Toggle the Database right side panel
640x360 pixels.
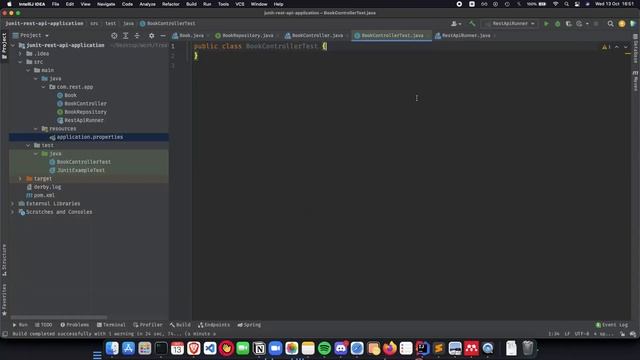tap(636, 49)
